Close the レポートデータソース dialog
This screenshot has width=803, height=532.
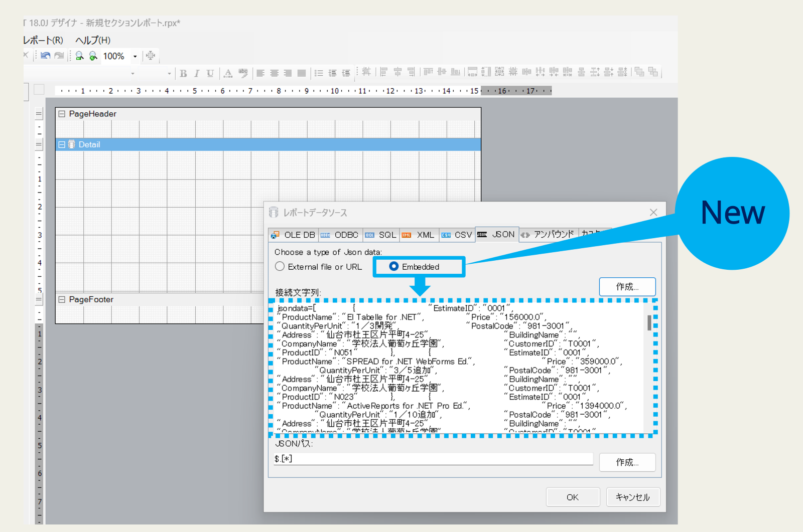click(x=653, y=213)
